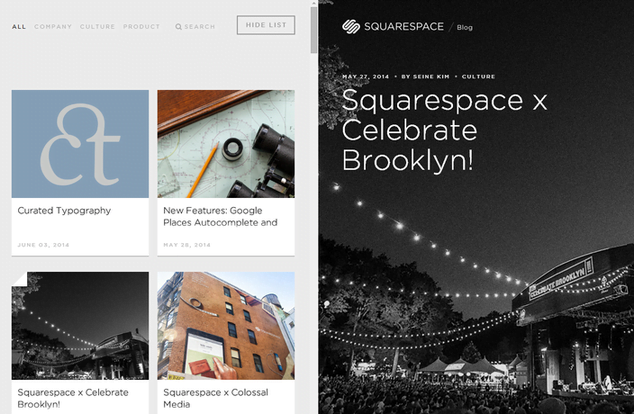The height and width of the screenshot is (414, 634).
Task: Open the Curated Typography post title
Action: pyautogui.click(x=64, y=211)
